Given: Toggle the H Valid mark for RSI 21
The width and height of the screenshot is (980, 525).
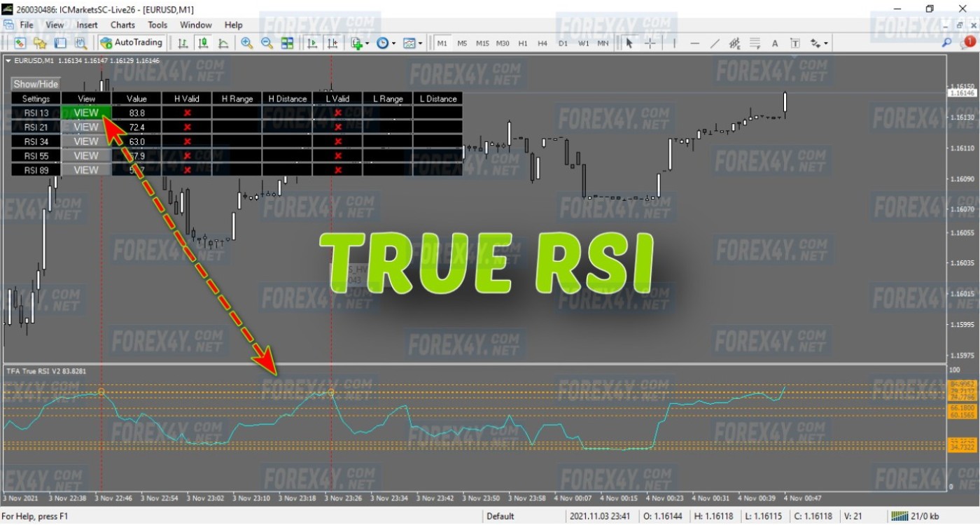Looking at the screenshot, I should 187,127.
